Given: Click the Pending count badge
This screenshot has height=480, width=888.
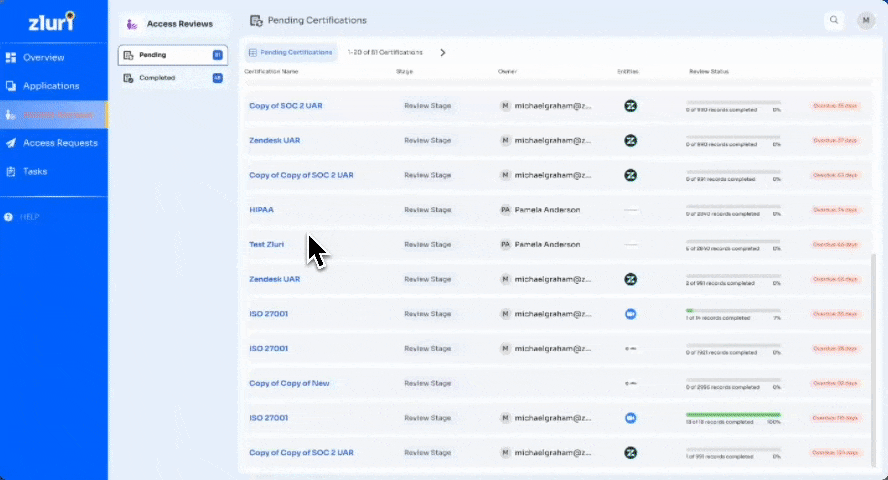Looking at the screenshot, I should 217,55.
